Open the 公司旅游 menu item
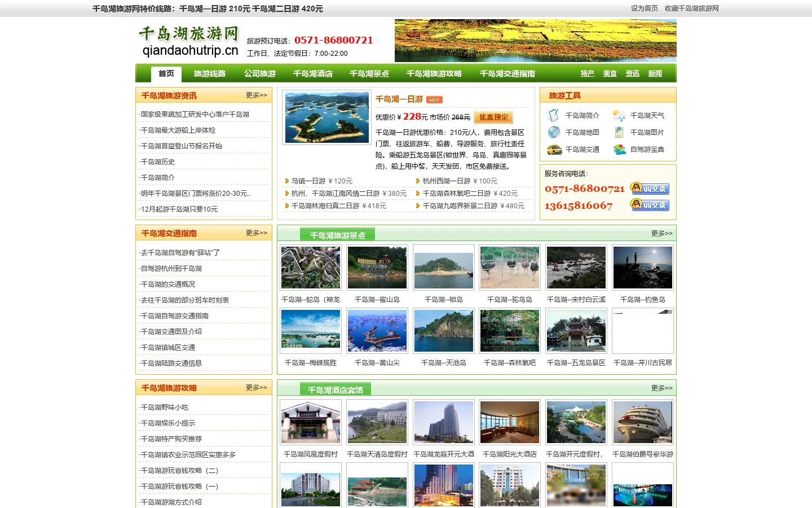812x508 pixels. tap(260, 74)
